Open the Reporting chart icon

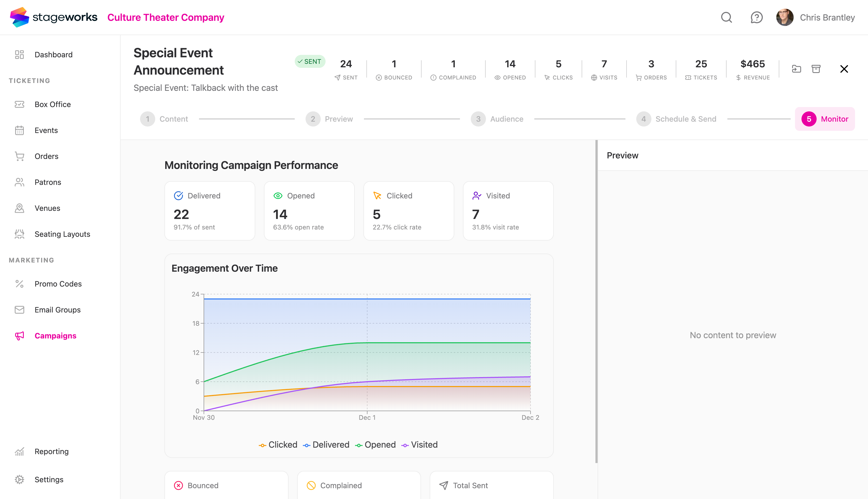tap(19, 451)
